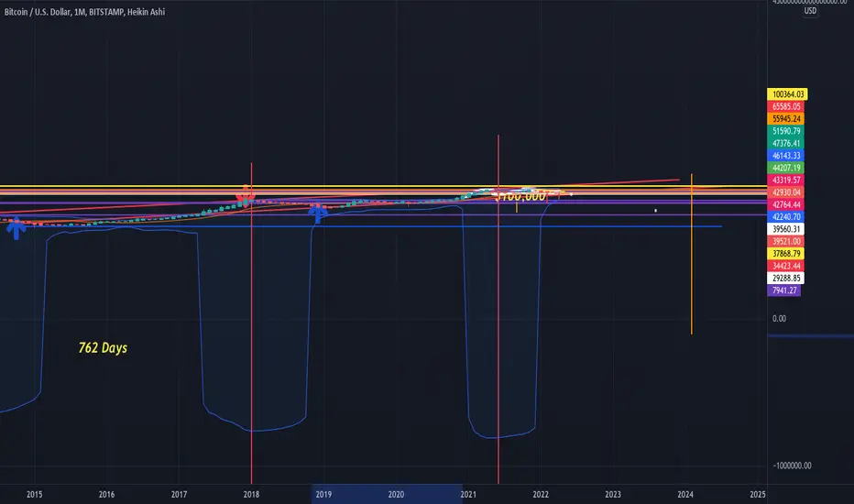This screenshot has height=504, width=854.
Task: Select the white 29288.85 price label
Action: pyautogui.click(x=785, y=279)
